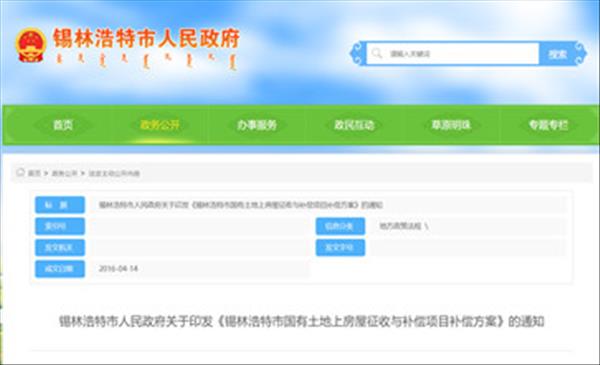
Task: Click the blue 成文日期 label
Action: pos(60,269)
